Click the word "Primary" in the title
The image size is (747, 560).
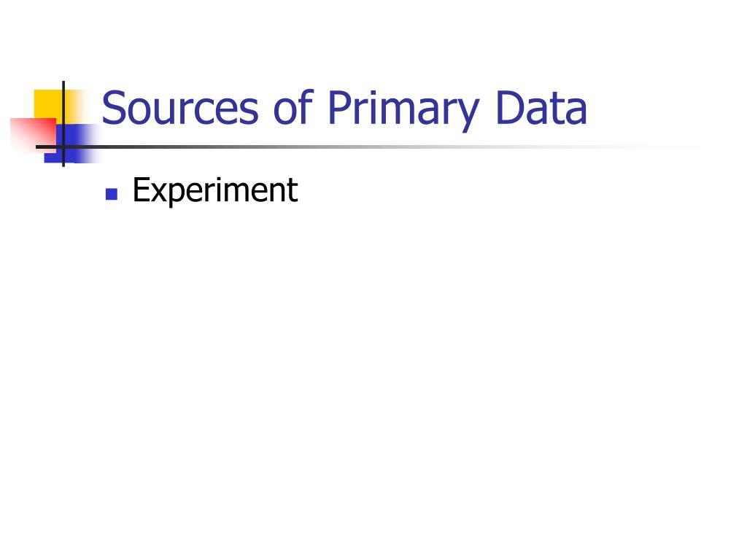403,111
